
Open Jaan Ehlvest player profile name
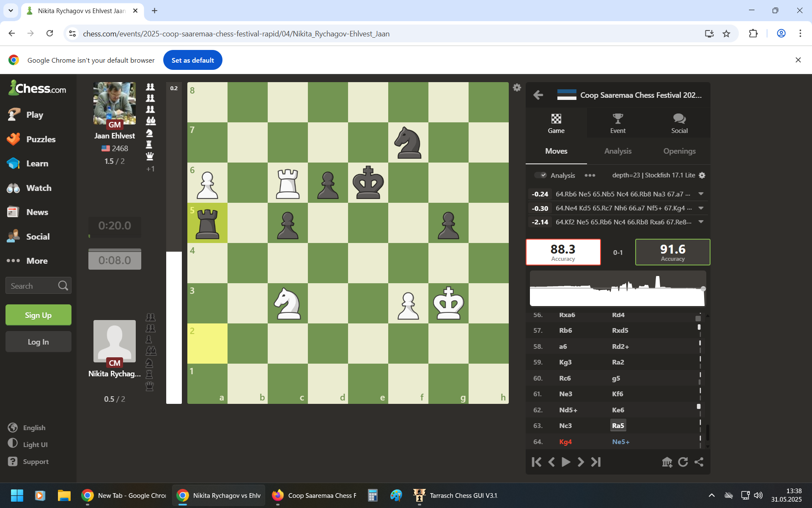[x=115, y=136]
